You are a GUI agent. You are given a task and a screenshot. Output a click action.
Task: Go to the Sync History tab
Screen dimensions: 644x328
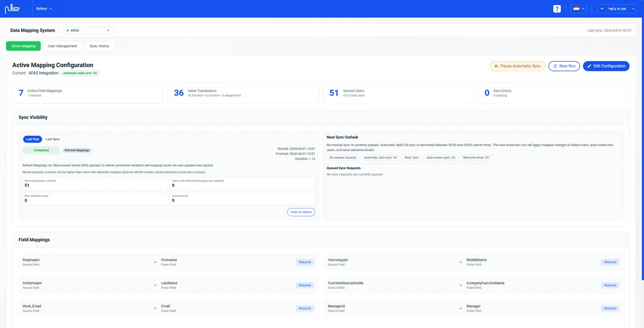tap(99, 46)
